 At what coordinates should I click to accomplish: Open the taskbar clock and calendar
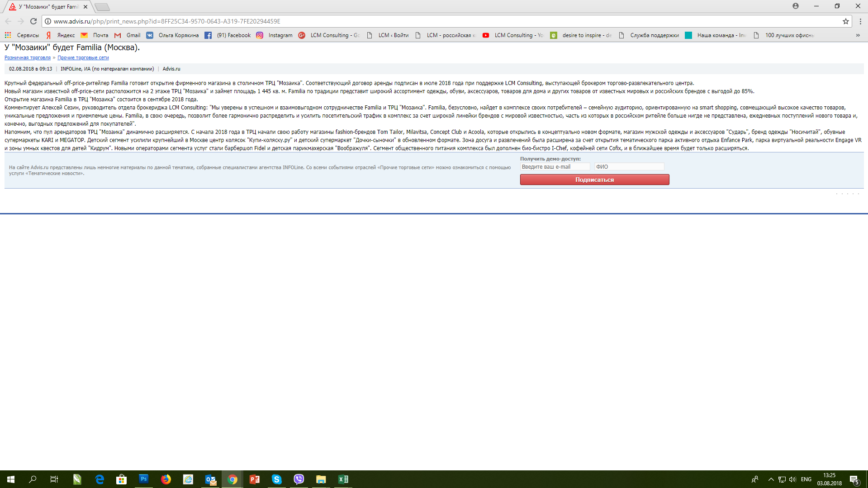(829, 479)
